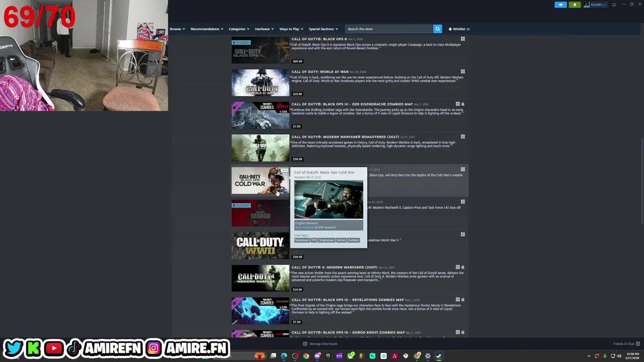Click the Black Ops Cold War capsule image
Image resolution: width=644 pixels, height=362 pixels.
click(260, 180)
